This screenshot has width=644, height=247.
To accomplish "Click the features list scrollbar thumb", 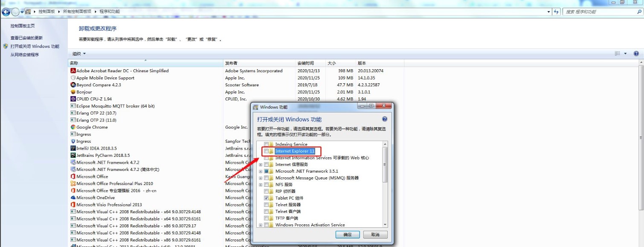I will (x=385, y=165).
